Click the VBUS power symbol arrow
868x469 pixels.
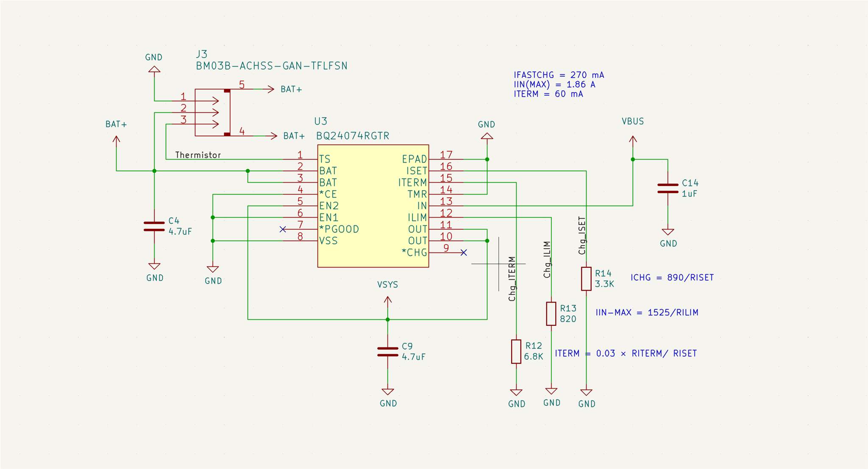tap(633, 140)
